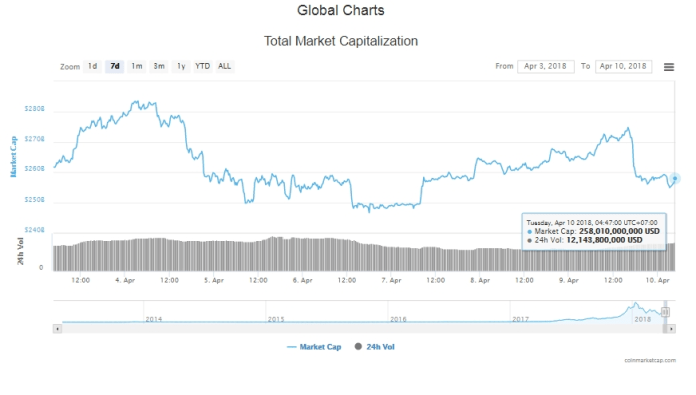Click the tooltip Market Cap value 258,010,000,000 USD

pyautogui.click(x=619, y=231)
